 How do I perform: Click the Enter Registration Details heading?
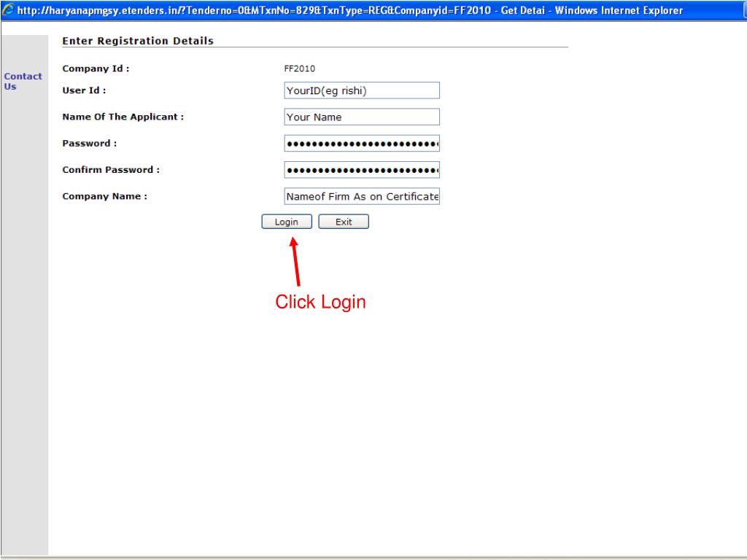(138, 41)
